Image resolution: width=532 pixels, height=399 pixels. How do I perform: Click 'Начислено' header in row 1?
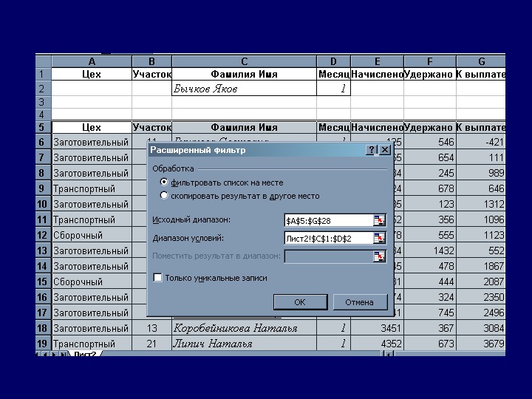(378, 75)
